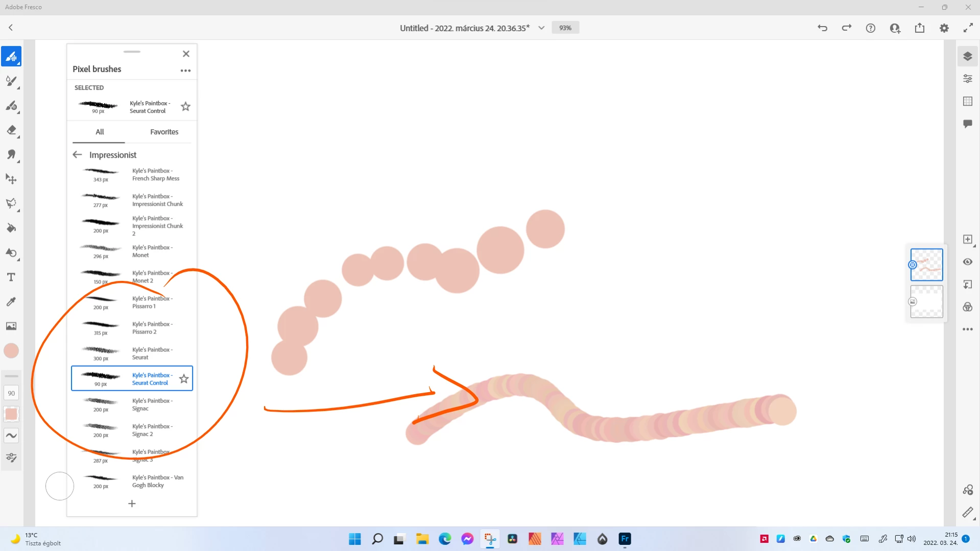This screenshot has width=980, height=551.
Task: Select the Vector brushes tool
Action: point(11,106)
